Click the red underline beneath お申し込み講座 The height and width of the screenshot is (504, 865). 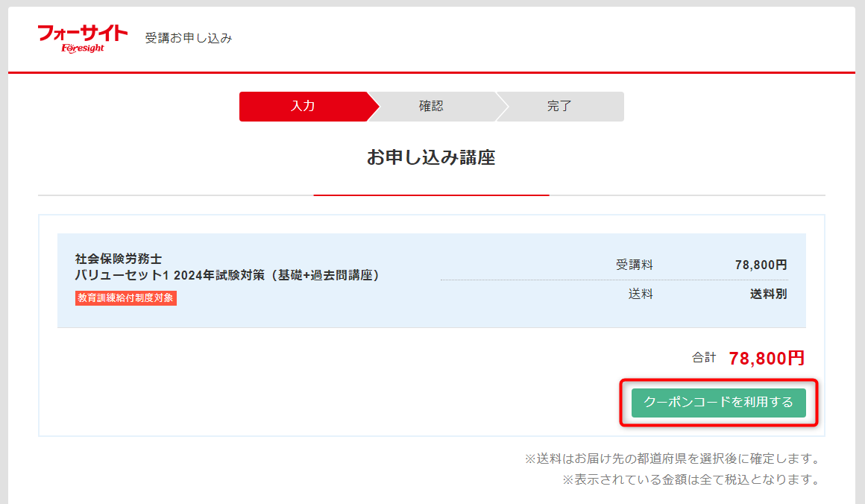coord(431,195)
